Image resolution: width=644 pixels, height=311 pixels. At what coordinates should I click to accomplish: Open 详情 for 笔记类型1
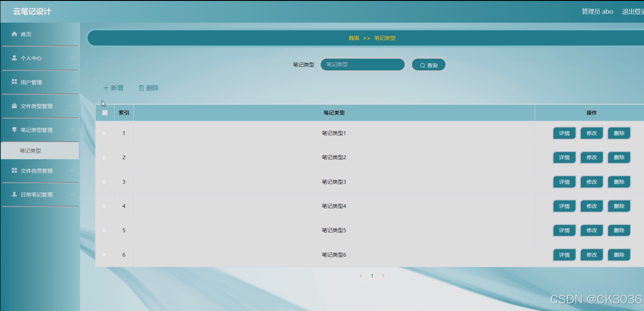[x=564, y=133]
